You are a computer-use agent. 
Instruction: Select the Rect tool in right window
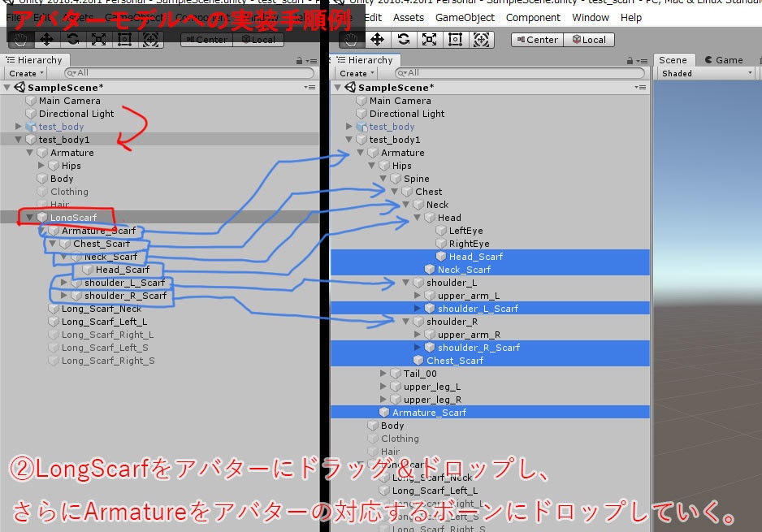pyautogui.click(x=456, y=39)
